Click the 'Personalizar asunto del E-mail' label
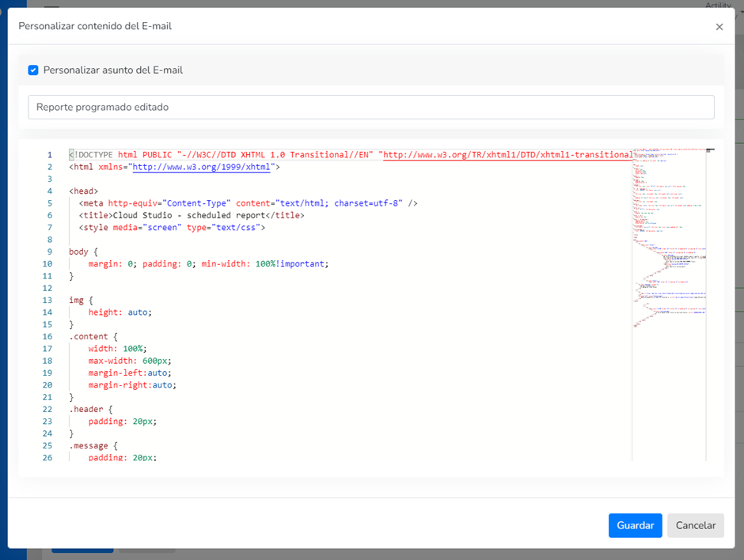This screenshot has width=744, height=560. tap(113, 70)
